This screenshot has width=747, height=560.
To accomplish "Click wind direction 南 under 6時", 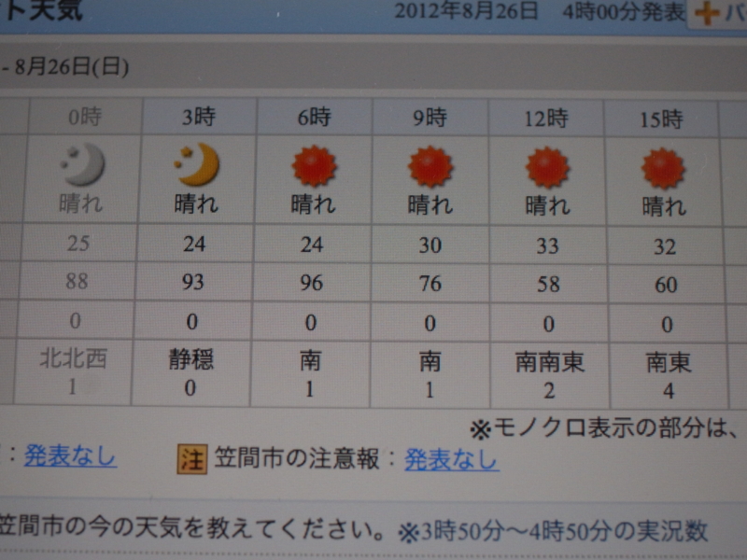I will [x=311, y=361].
